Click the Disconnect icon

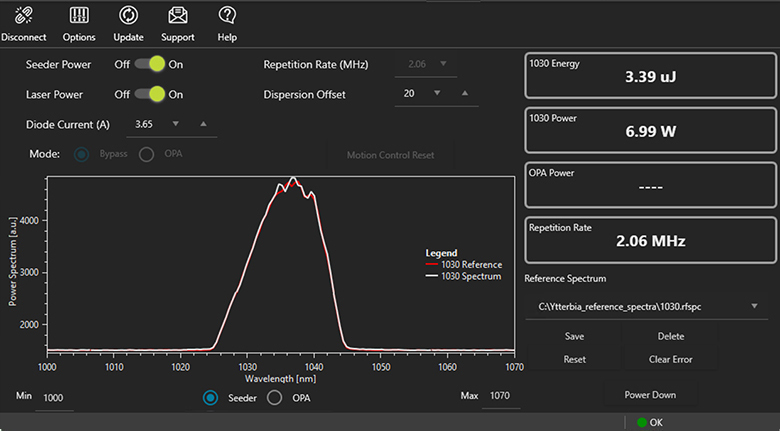(x=24, y=16)
